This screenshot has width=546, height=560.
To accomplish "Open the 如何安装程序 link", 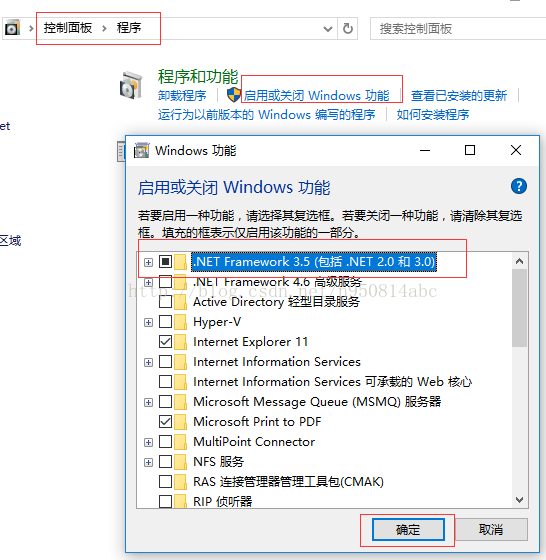I will [x=433, y=115].
